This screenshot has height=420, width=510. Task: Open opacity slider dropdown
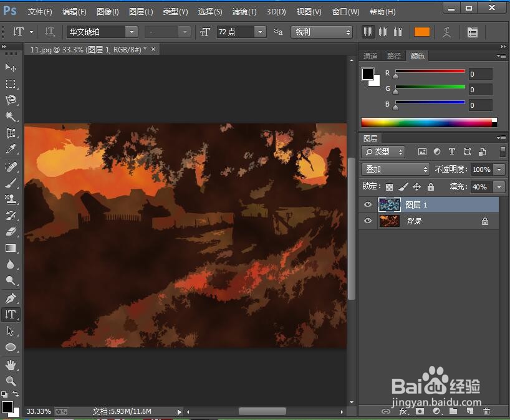[499, 169]
